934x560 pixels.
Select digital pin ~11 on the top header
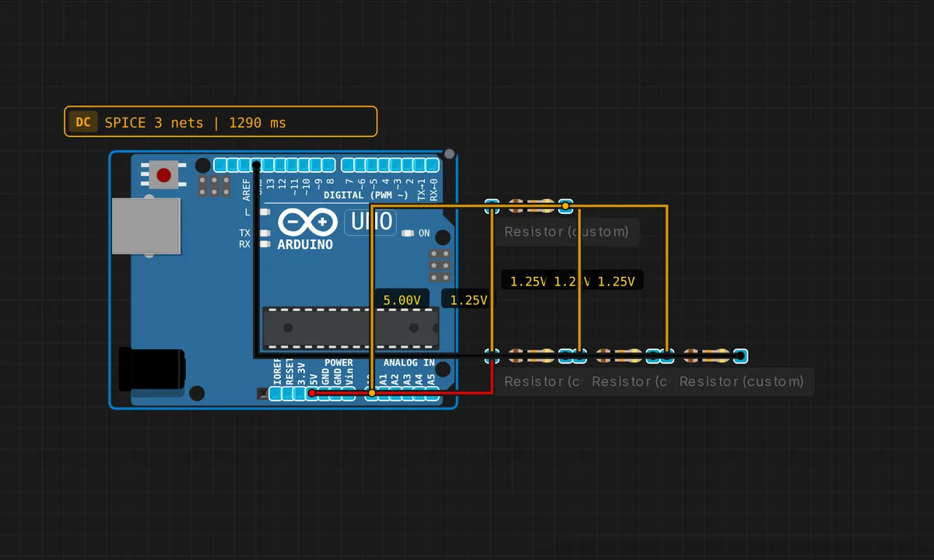(293, 165)
